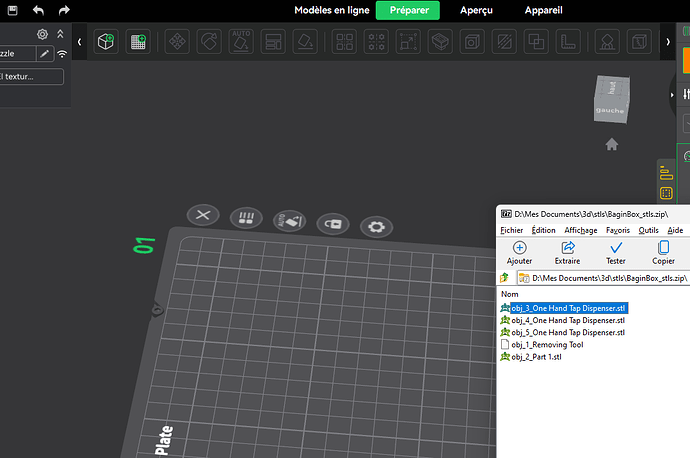This screenshot has height=458, width=690.
Task: Click the save disk icon
Action: click(11, 10)
